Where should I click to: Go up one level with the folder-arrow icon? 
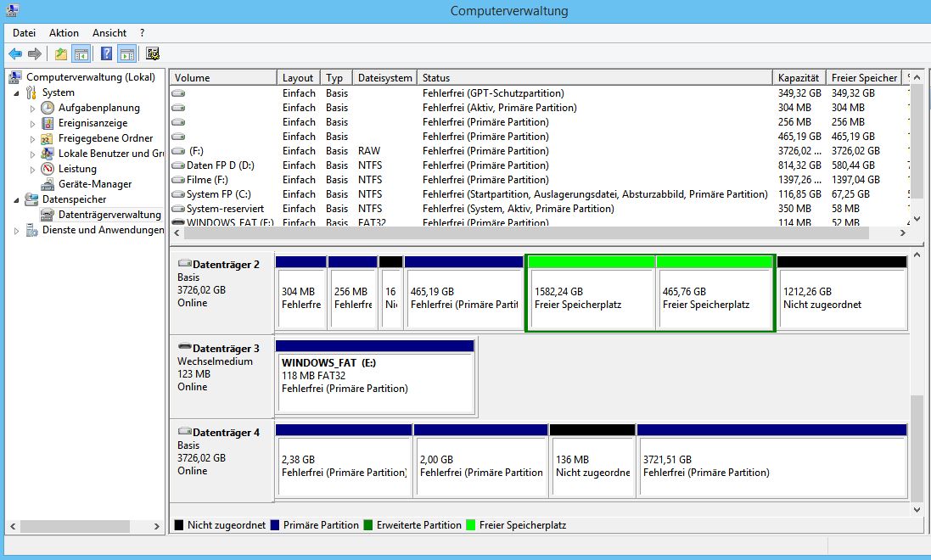(x=60, y=54)
